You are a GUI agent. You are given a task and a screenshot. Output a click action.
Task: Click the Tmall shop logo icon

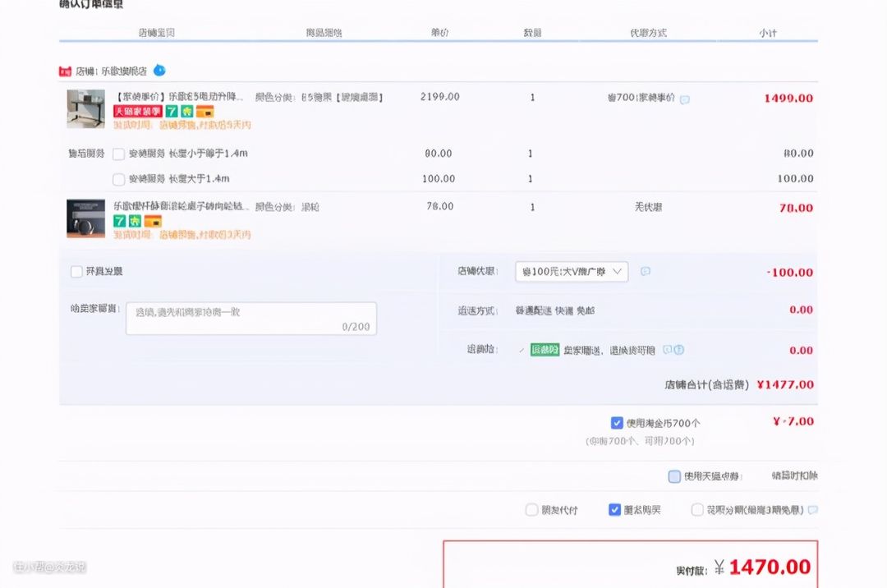65,71
